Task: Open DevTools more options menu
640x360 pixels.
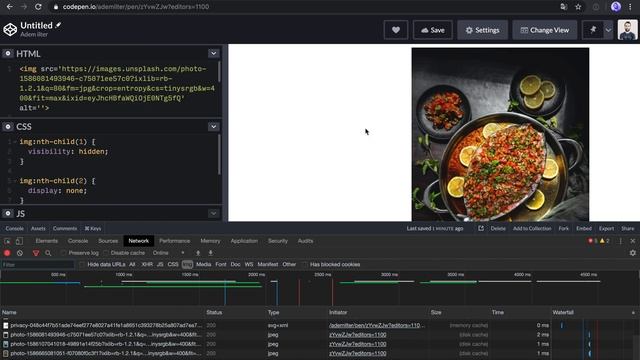Action: (621, 241)
